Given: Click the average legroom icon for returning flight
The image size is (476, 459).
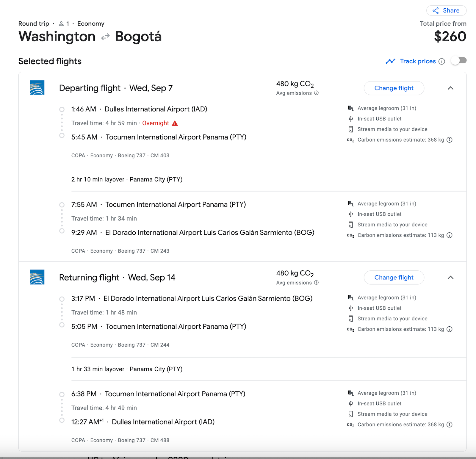Looking at the screenshot, I should click(351, 297).
